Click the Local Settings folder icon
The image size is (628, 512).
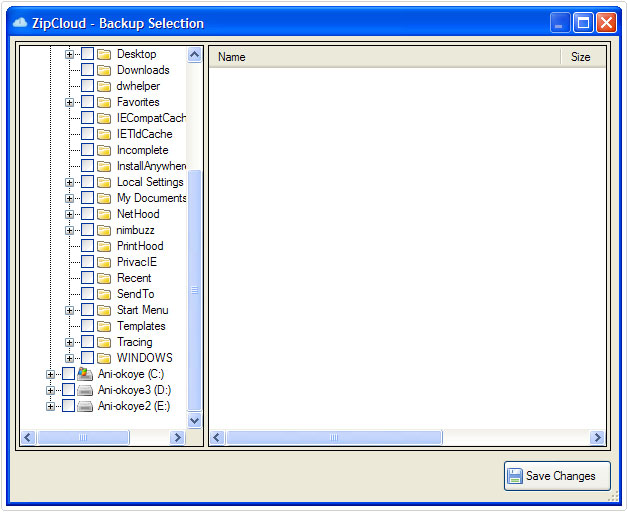coord(104,182)
